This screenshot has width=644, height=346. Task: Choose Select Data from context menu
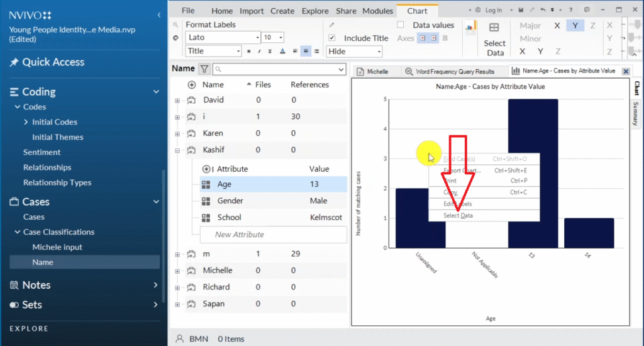[x=458, y=216]
